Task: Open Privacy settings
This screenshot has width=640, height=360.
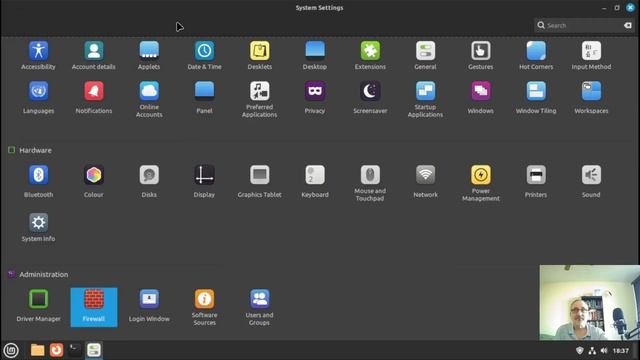Action: (315, 98)
